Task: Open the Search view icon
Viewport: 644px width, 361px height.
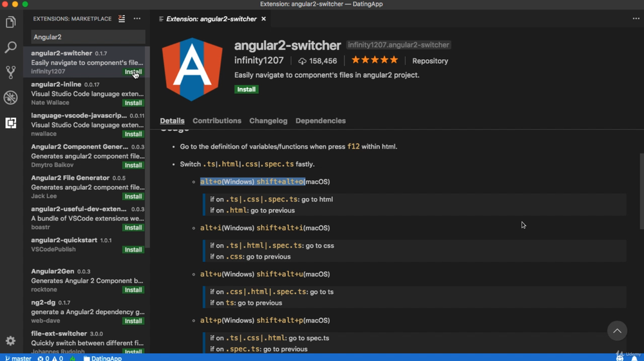Action: click(x=10, y=48)
